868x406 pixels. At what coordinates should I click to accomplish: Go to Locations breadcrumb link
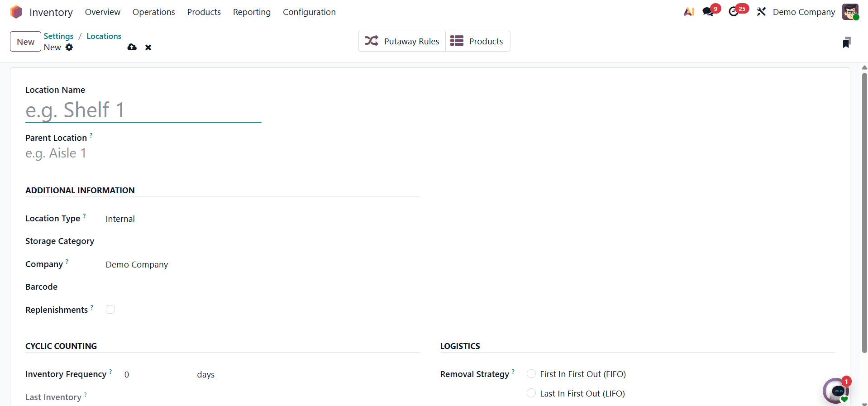104,36
